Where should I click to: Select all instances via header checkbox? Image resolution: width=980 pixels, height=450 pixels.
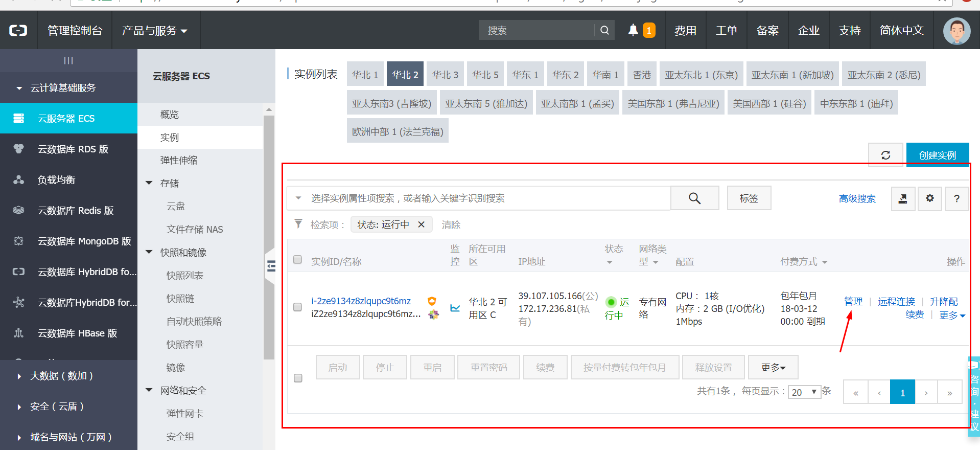click(297, 259)
